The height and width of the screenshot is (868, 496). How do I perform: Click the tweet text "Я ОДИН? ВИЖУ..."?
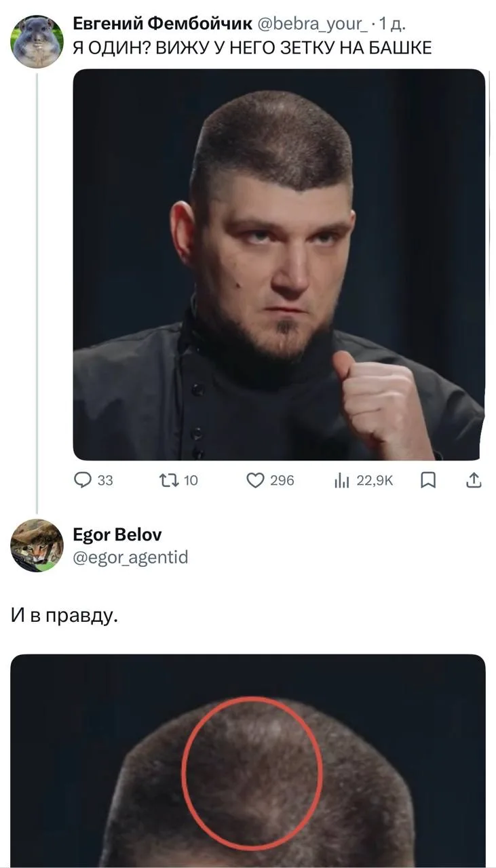click(x=252, y=47)
